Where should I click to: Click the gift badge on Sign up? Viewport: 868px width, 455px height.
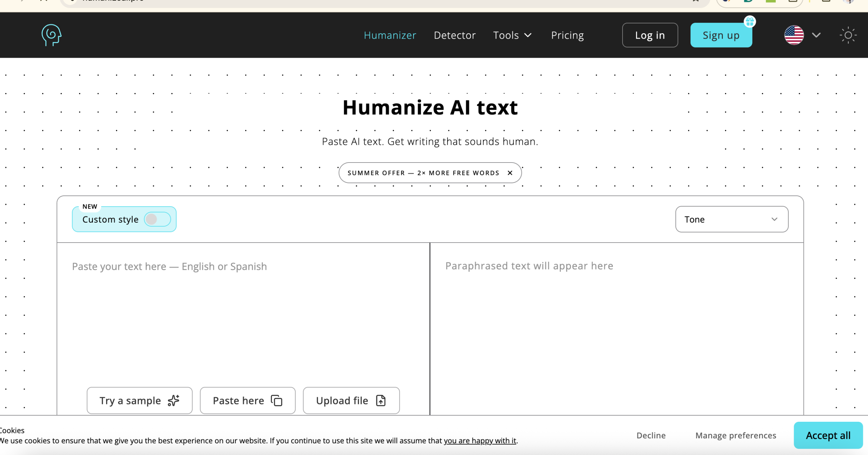pos(750,22)
